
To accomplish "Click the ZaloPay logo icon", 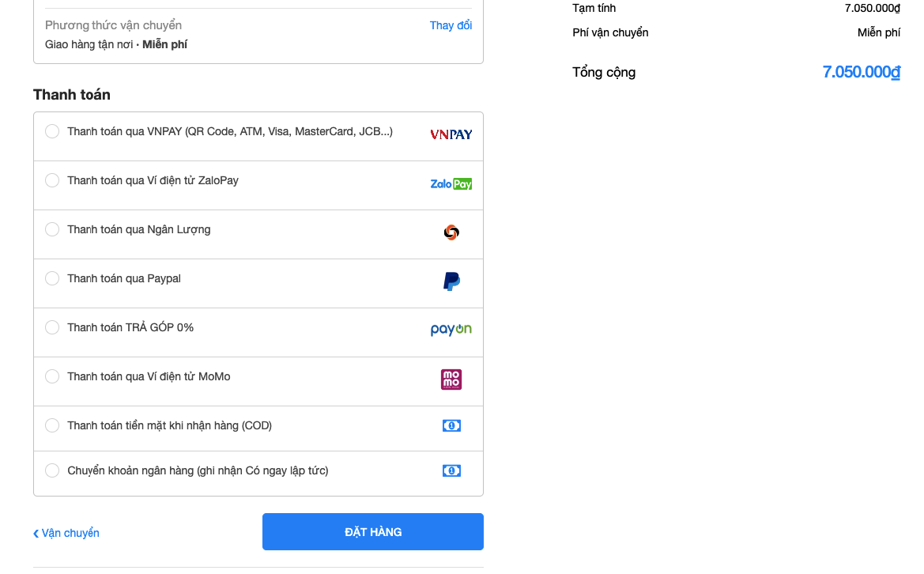I will 451,183.
